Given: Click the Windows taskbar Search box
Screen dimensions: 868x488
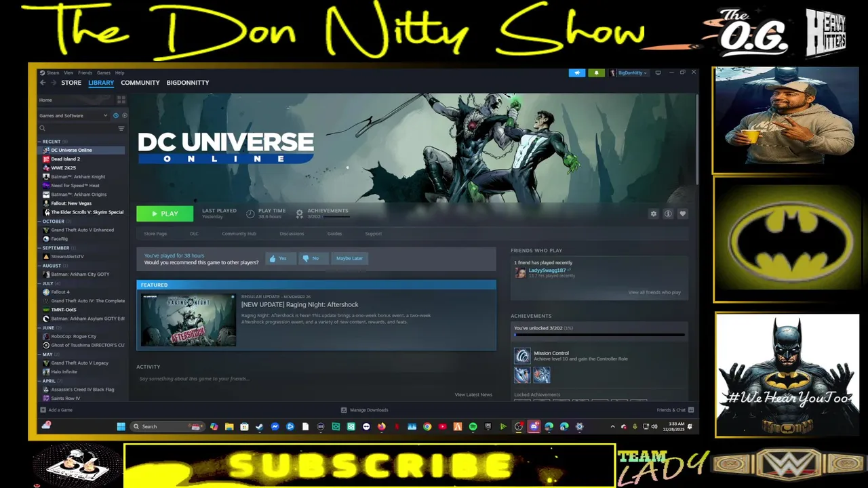Looking at the screenshot, I should [168, 426].
